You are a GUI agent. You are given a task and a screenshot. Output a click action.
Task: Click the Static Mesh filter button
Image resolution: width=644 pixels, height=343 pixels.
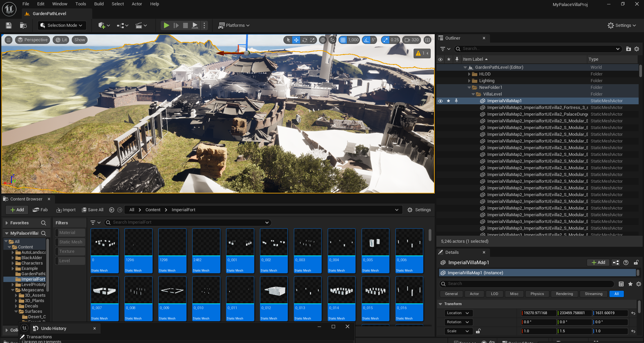[x=70, y=242]
